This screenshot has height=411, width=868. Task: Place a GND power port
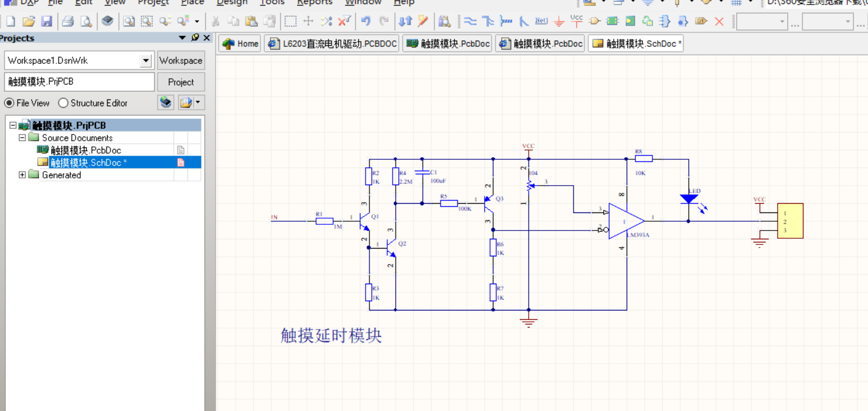pyautogui.click(x=559, y=22)
